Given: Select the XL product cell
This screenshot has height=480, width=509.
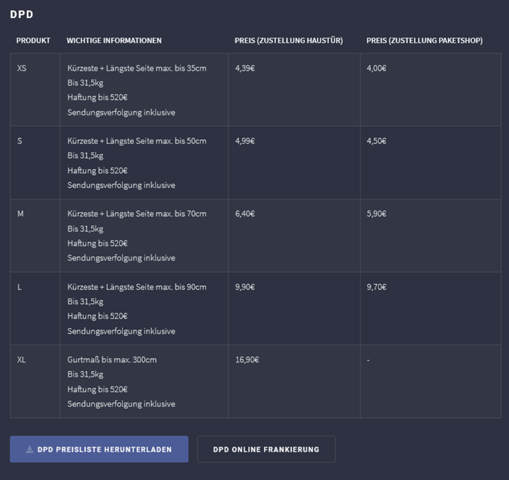Looking at the screenshot, I should coord(35,381).
